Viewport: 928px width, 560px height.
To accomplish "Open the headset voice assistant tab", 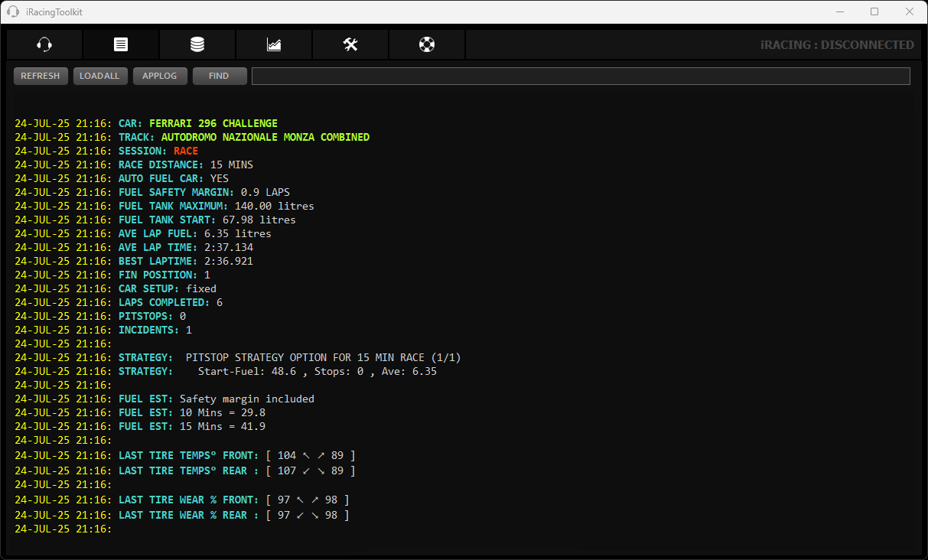I will 44,45.
